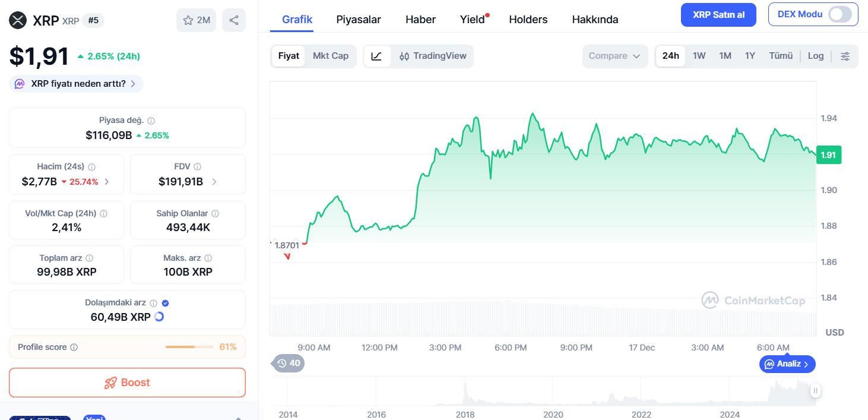Viewport: 868px width, 420px height.
Task: Toggle DEX Modu switch
Action: (x=840, y=14)
